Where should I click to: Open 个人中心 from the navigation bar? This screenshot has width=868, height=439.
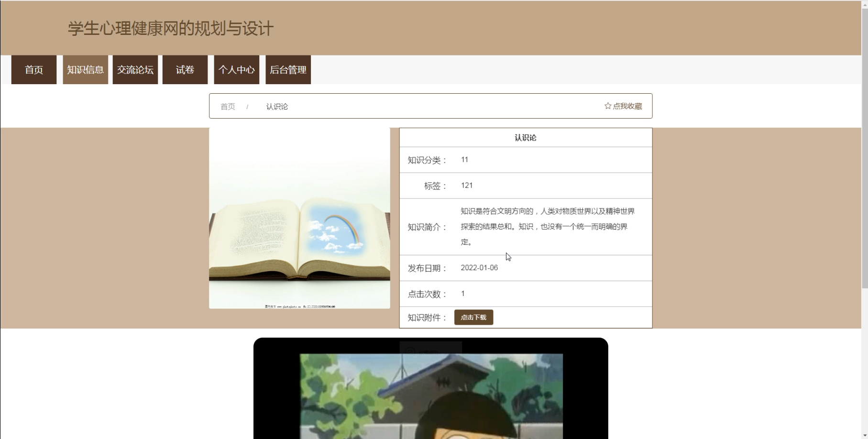click(237, 70)
